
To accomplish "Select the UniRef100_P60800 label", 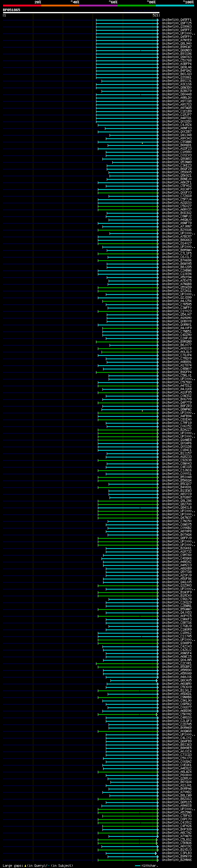I will (176, 775).
